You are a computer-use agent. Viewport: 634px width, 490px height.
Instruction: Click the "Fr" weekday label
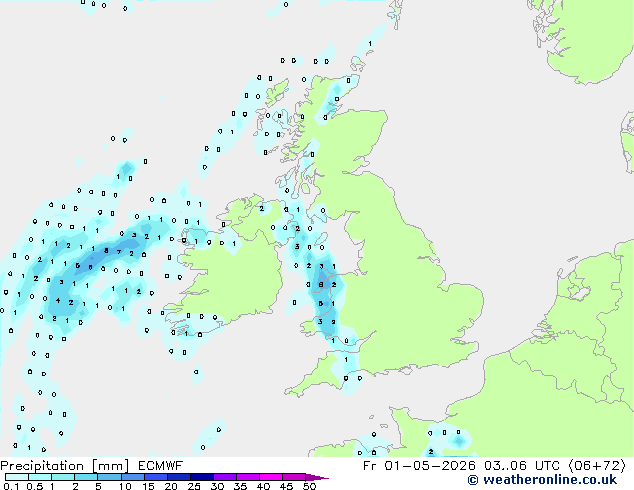coord(369,466)
